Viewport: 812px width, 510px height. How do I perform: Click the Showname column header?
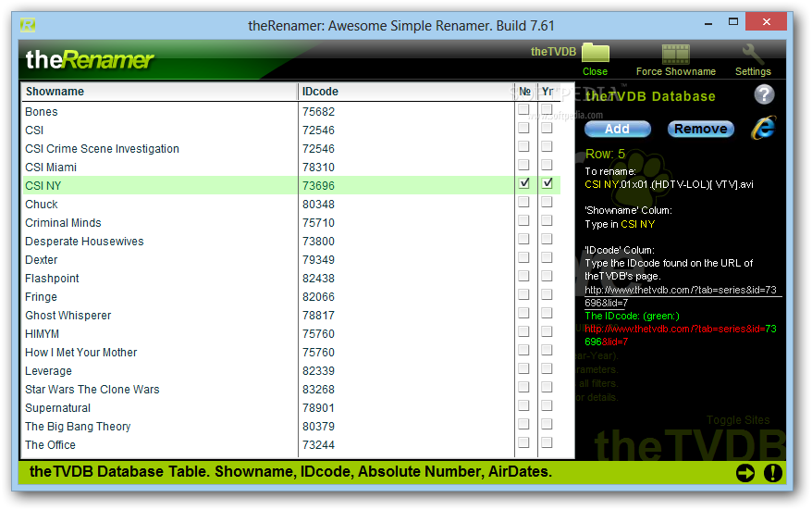coord(159,92)
